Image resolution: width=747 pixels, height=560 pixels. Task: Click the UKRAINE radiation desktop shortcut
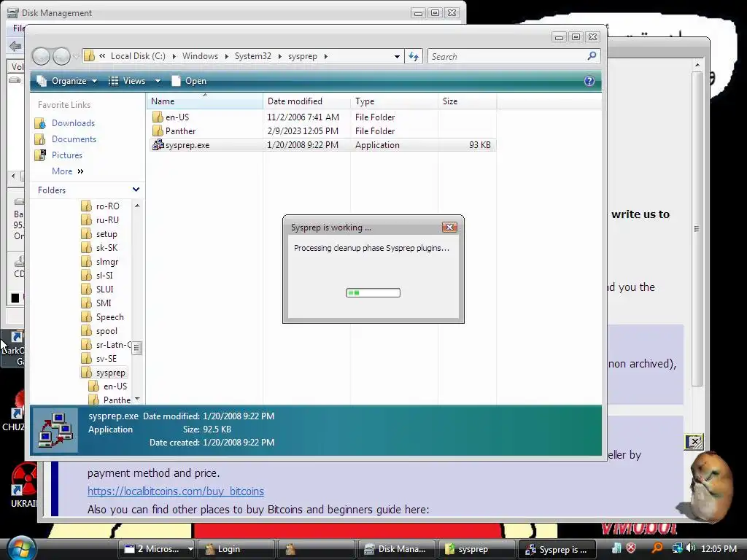pos(23,485)
